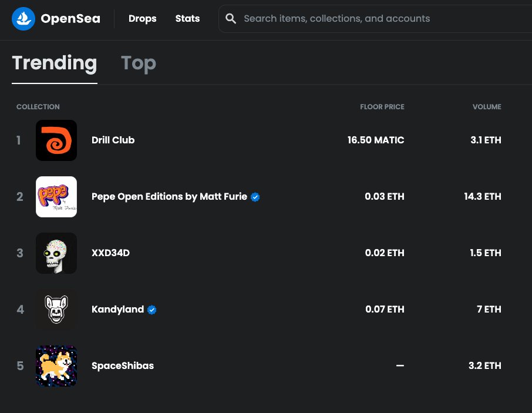Screen dimensions: 532x413
Task: Click the OpenSea sailboat logo icon
Action: click(23, 19)
